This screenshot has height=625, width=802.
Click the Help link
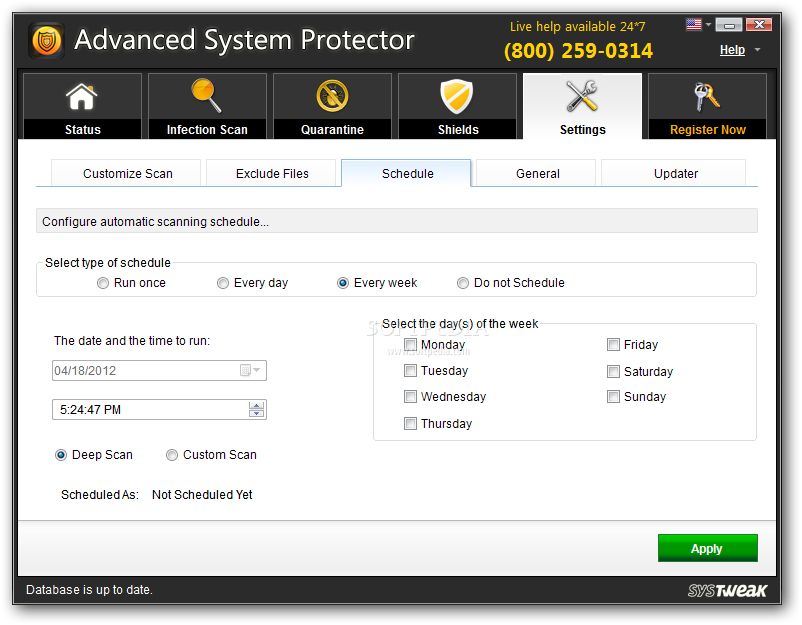point(732,50)
